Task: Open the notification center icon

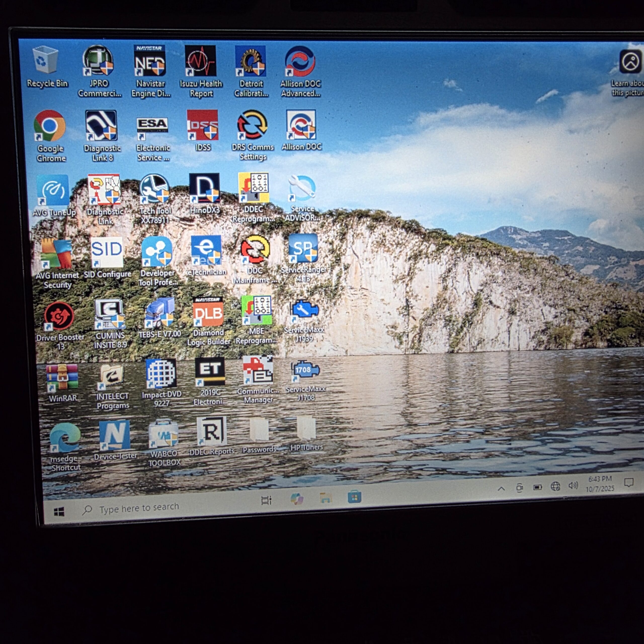Action: click(x=629, y=482)
